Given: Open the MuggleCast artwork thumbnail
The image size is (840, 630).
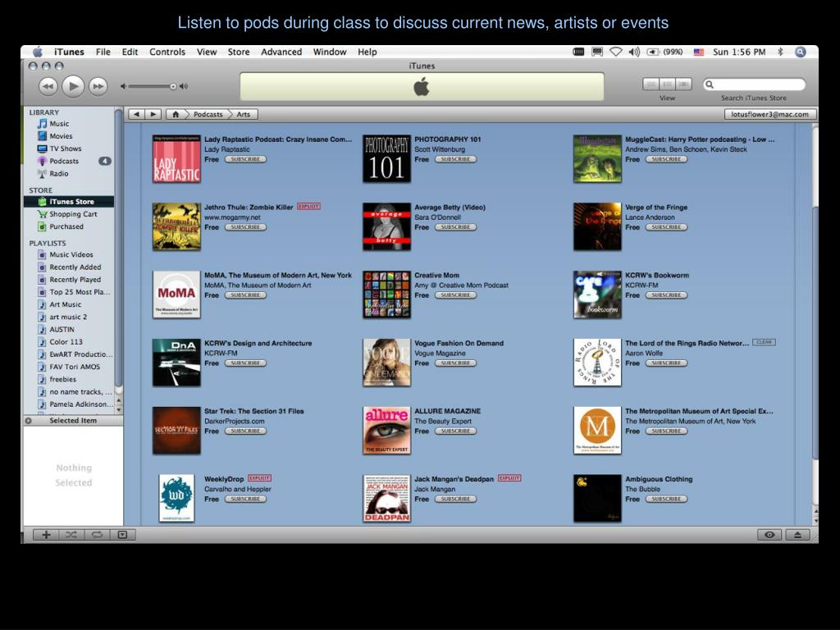Looking at the screenshot, I should point(597,158).
